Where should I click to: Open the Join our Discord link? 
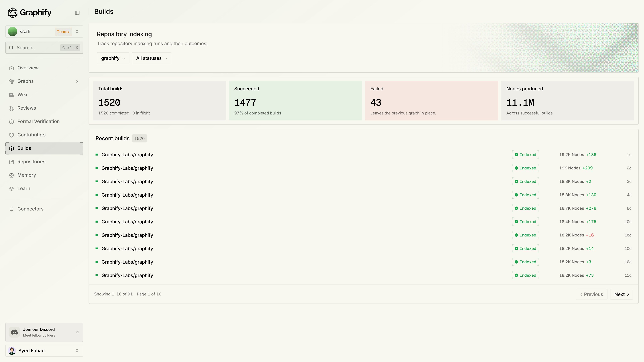pos(44,332)
